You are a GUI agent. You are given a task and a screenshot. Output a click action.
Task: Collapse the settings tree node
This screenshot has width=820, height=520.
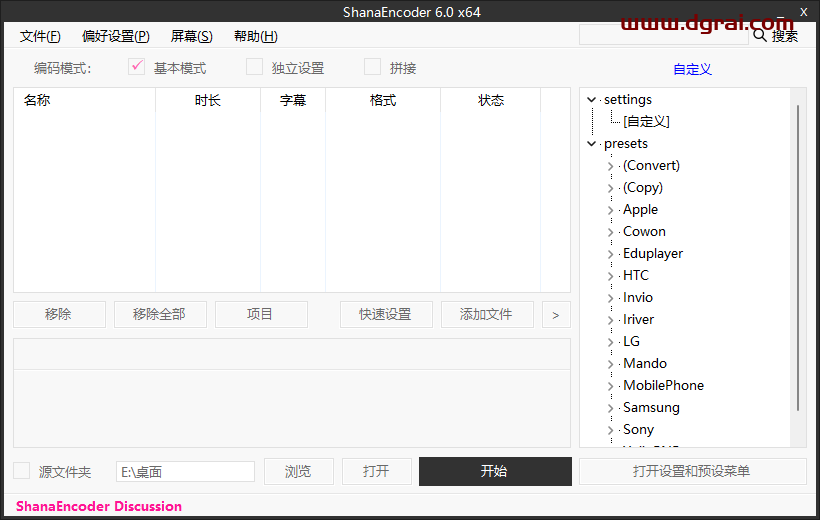[591, 99]
